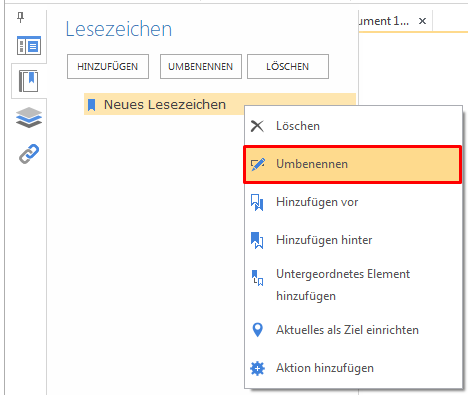This screenshot has height=395, width=468.
Task: Choose Hinzufügen vor from context menu
Action: (353, 202)
